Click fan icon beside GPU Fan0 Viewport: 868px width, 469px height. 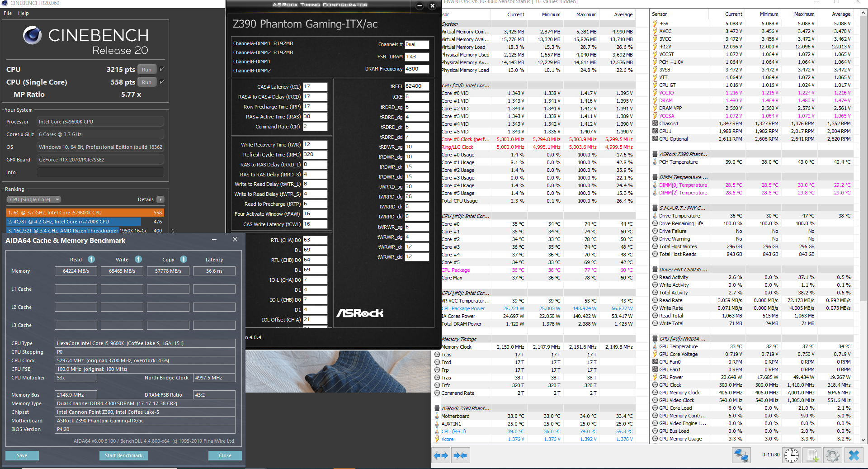pyautogui.click(x=655, y=362)
